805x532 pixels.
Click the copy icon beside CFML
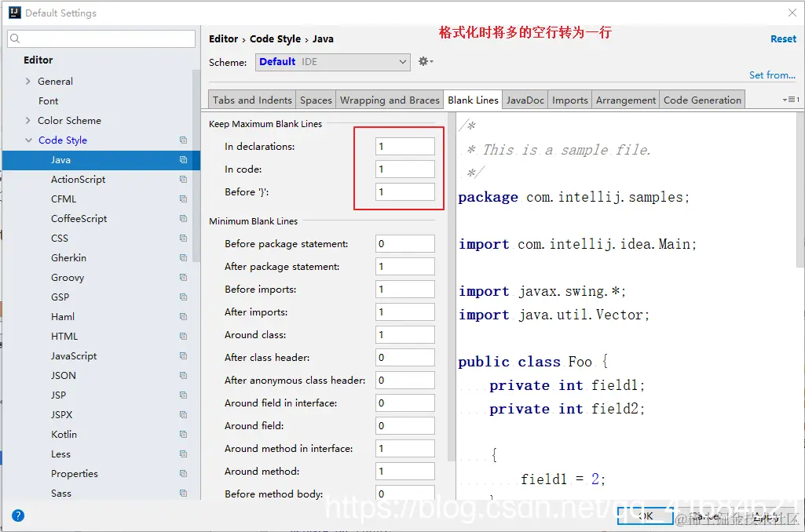click(x=183, y=199)
